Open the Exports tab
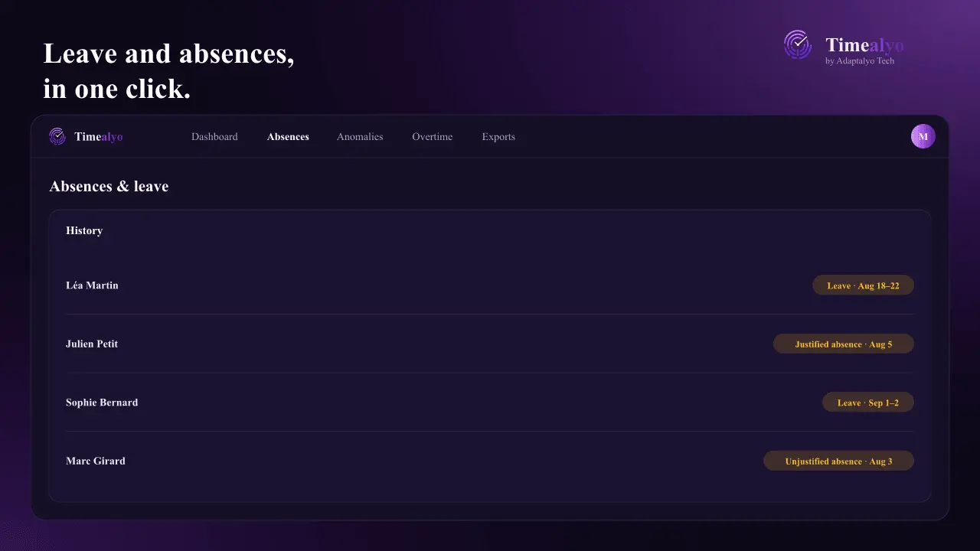This screenshot has width=980, height=551. point(498,137)
